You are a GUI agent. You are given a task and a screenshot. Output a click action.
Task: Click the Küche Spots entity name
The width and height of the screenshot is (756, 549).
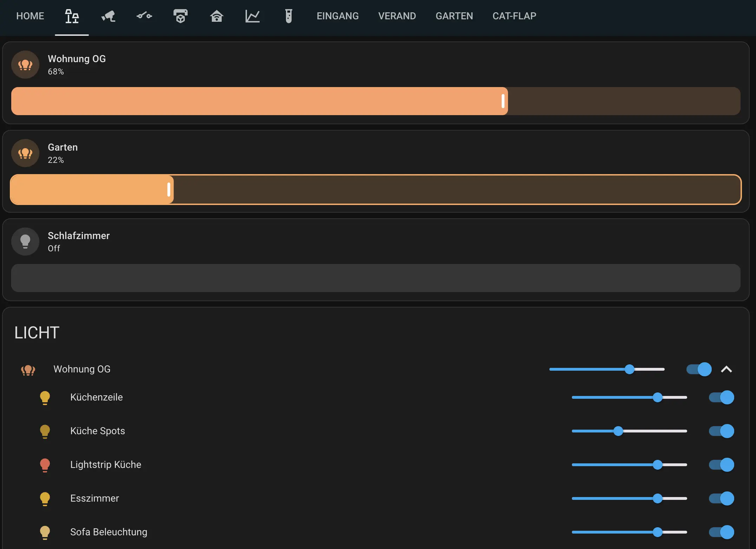[x=98, y=431]
